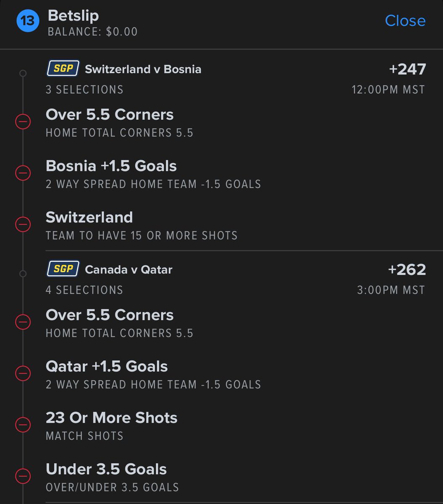Tap the BALANCE: $0.00 text
Screen dimensions: 443x504
(x=93, y=32)
